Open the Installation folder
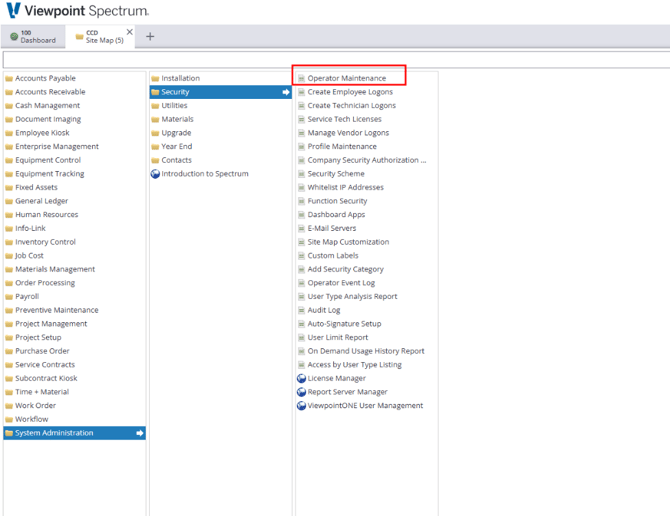Image resolution: width=670 pixels, height=516 pixels. (180, 78)
